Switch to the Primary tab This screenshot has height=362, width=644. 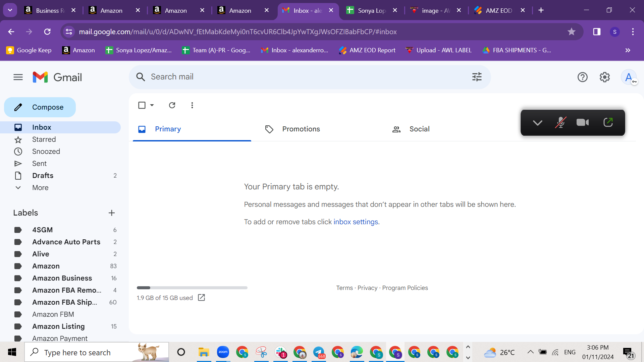[x=192, y=129]
